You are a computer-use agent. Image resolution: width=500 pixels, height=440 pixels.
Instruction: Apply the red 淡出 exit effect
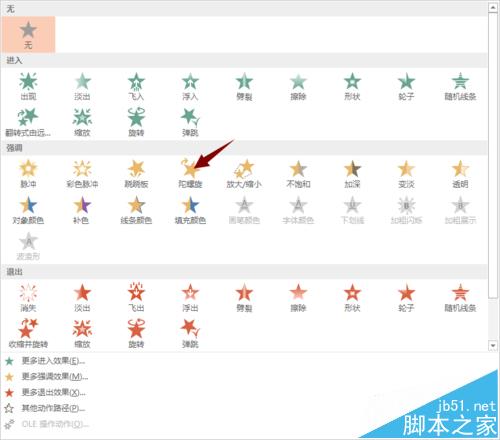[82, 298]
